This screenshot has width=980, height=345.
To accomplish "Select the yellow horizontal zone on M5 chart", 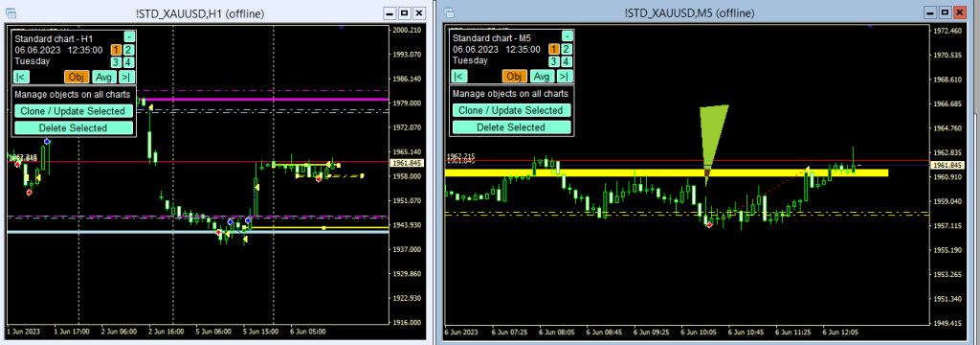I will pyautogui.click(x=666, y=172).
